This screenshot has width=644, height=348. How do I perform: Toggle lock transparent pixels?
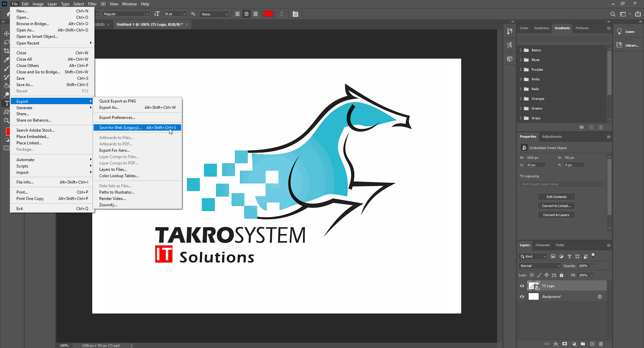(x=532, y=275)
